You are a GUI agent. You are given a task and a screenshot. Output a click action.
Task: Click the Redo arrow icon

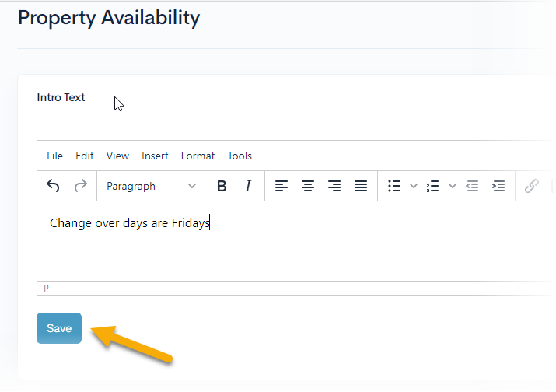coord(80,186)
